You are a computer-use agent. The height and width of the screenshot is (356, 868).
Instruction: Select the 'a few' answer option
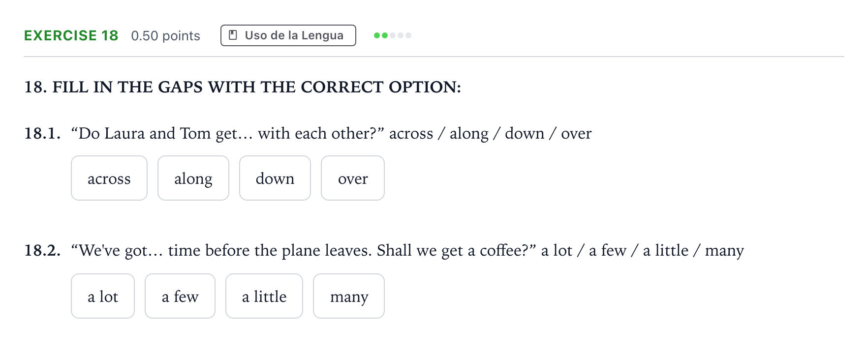point(180,296)
